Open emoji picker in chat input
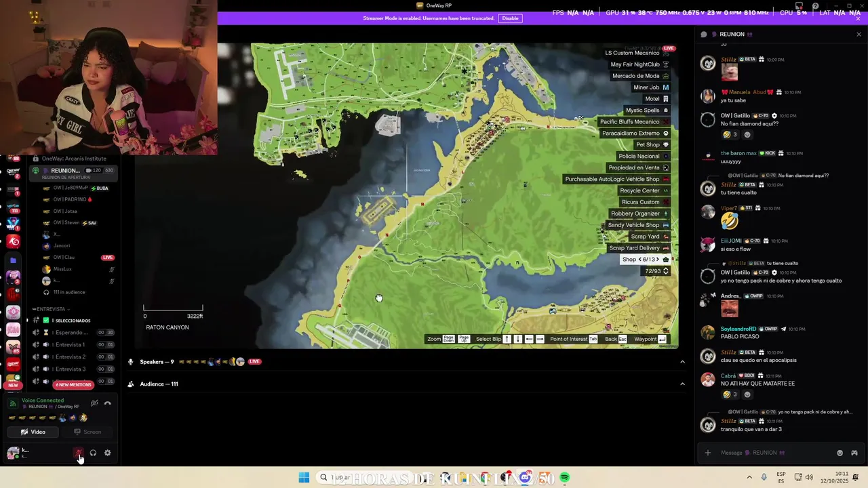 [840, 453]
